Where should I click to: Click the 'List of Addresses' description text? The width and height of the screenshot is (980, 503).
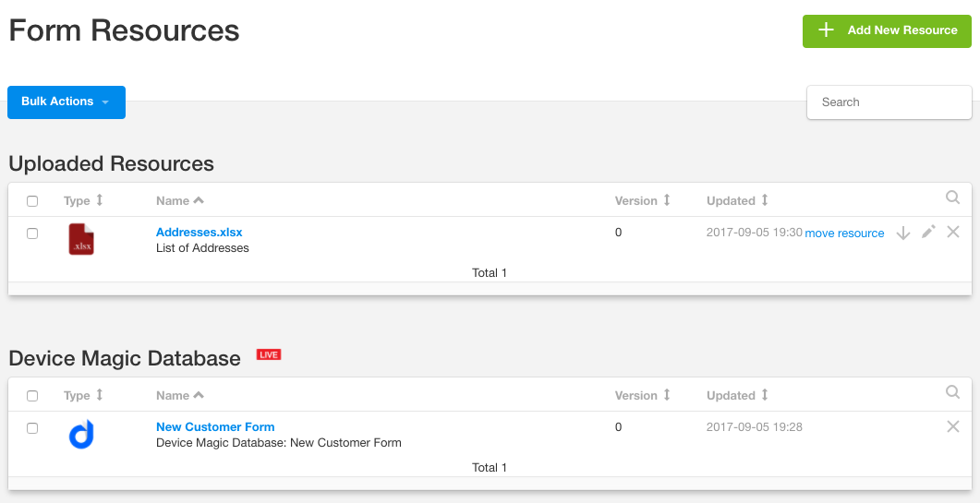point(202,248)
